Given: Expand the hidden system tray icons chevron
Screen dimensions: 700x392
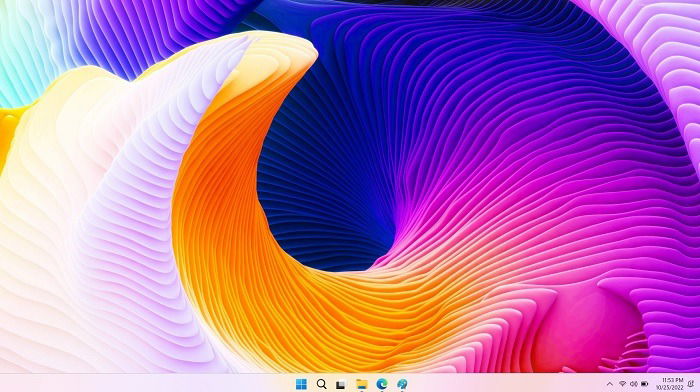Looking at the screenshot, I should (610, 384).
